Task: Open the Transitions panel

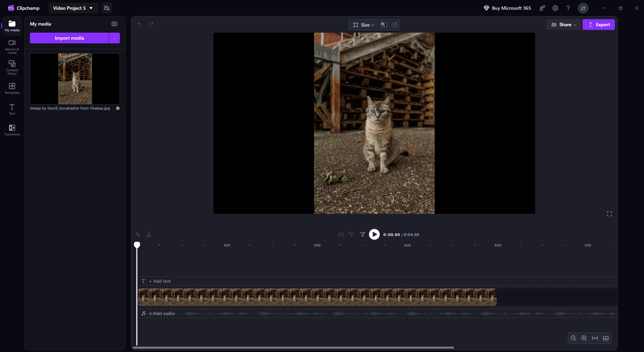Action: pyautogui.click(x=12, y=130)
